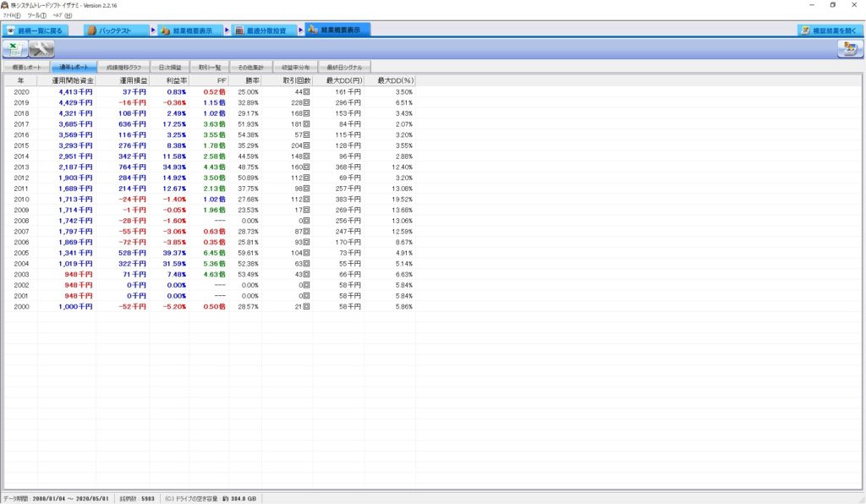Open the ヘルプ menu
The width and height of the screenshot is (866, 504).
(63, 15)
